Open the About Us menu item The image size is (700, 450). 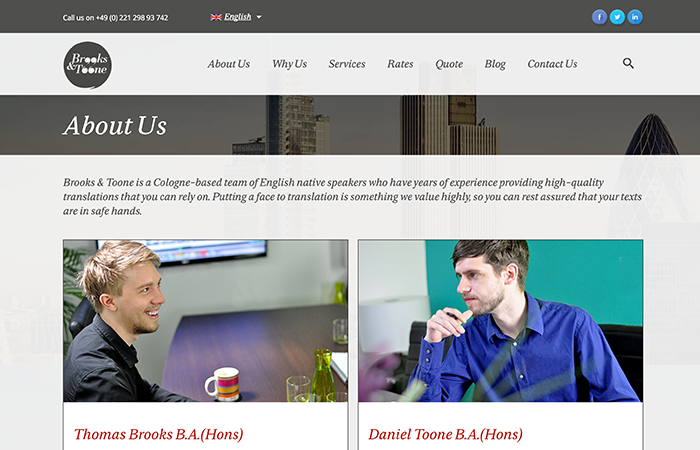click(x=229, y=64)
